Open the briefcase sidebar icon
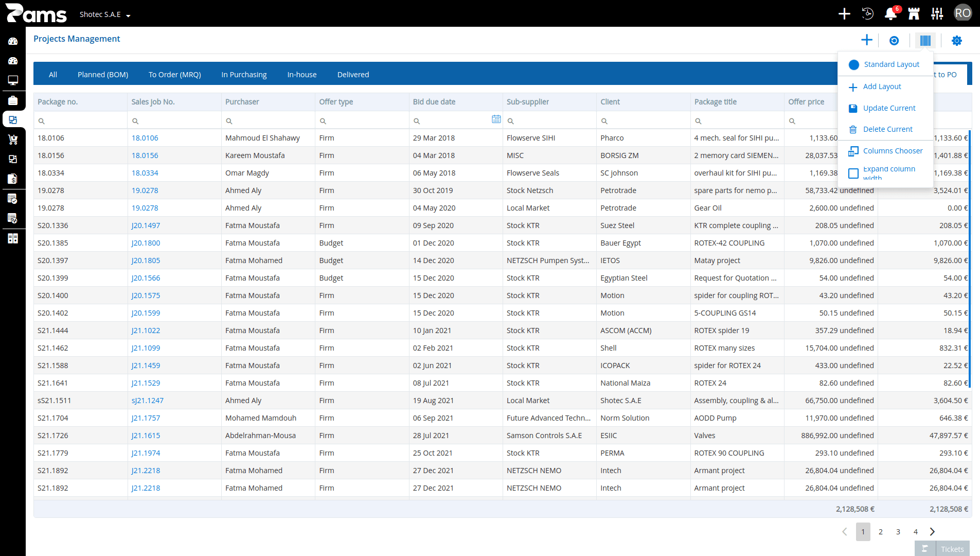 click(13, 100)
